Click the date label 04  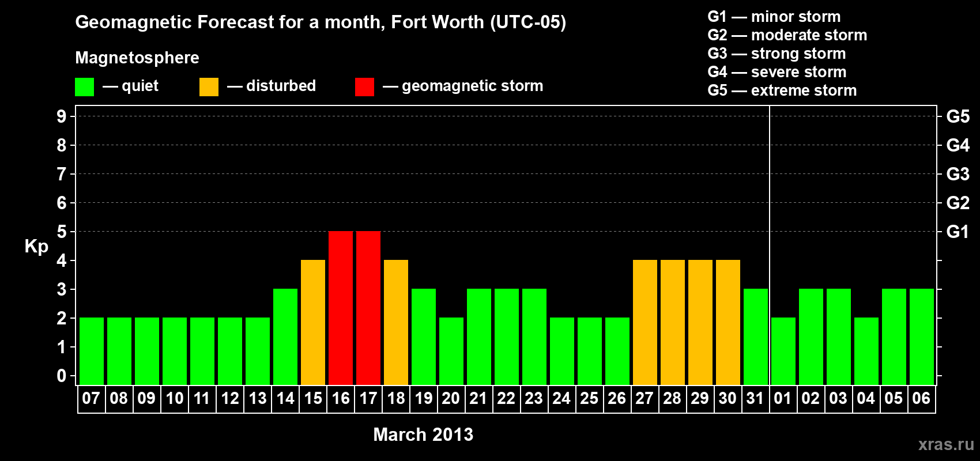(866, 398)
